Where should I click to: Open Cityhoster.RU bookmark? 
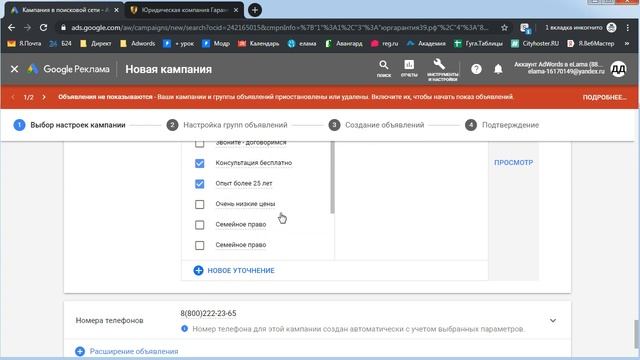point(535,43)
